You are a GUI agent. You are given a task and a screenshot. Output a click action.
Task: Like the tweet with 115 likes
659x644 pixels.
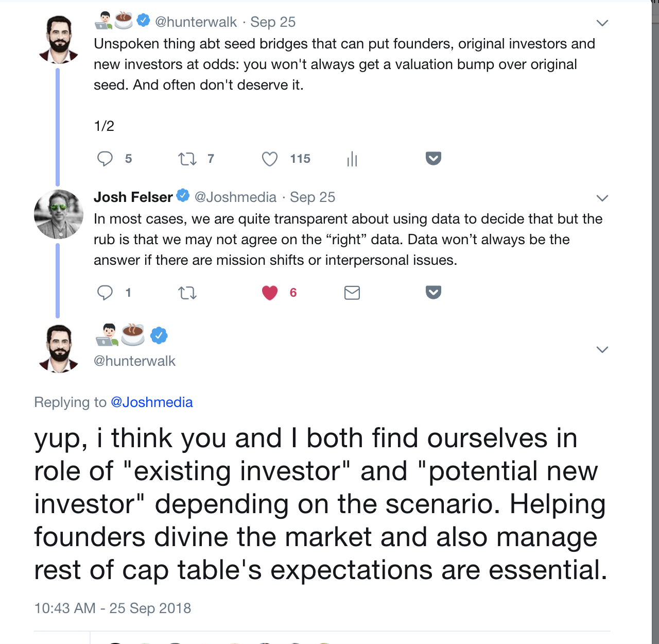pos(270,159)
